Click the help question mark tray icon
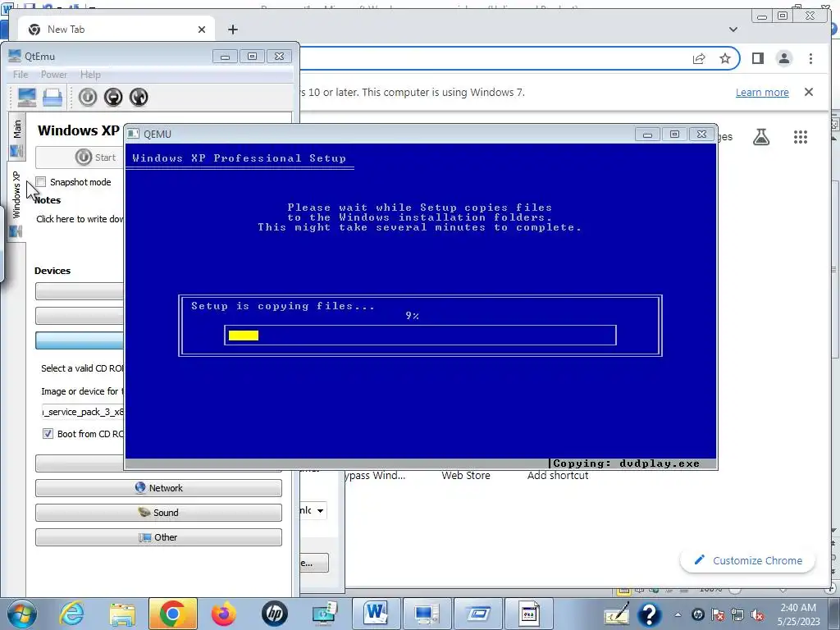840x630 pixels. [x=649, y=614]
